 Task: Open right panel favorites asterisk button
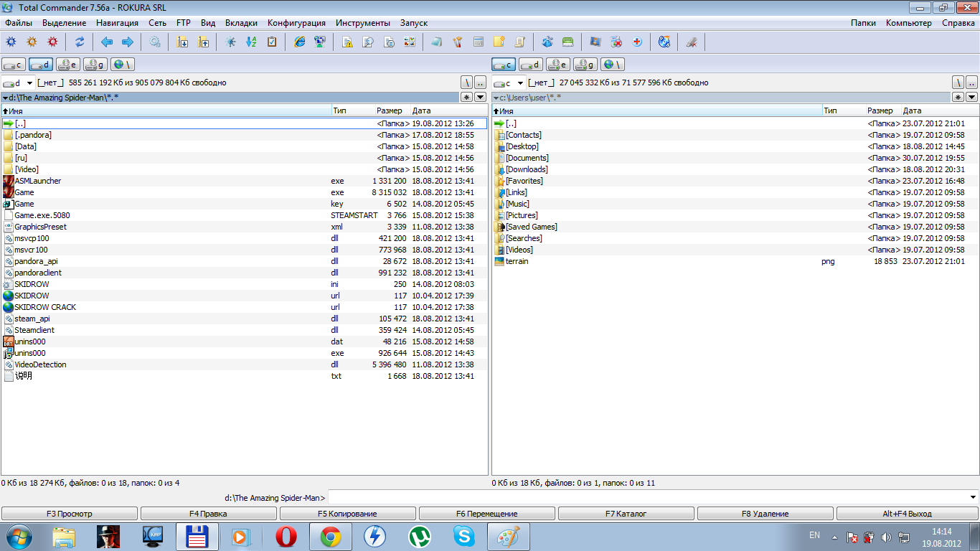(x=958, y=97)
